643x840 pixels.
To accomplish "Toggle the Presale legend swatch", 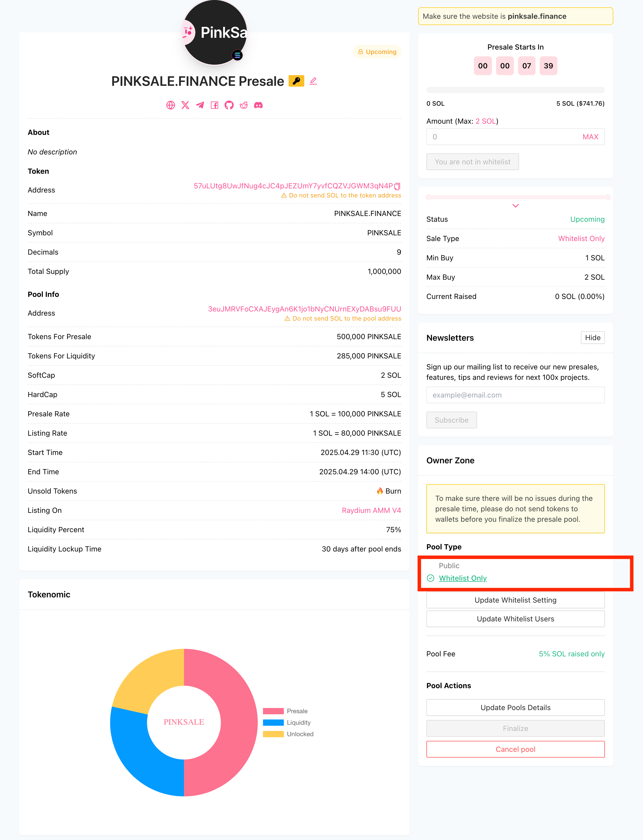I will (273, 711).
